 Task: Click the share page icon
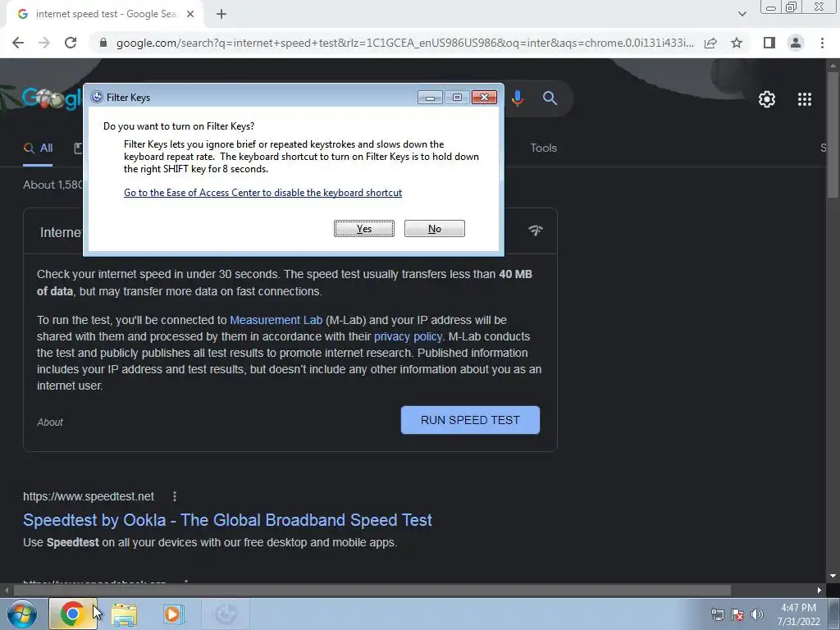coord(710,43)
